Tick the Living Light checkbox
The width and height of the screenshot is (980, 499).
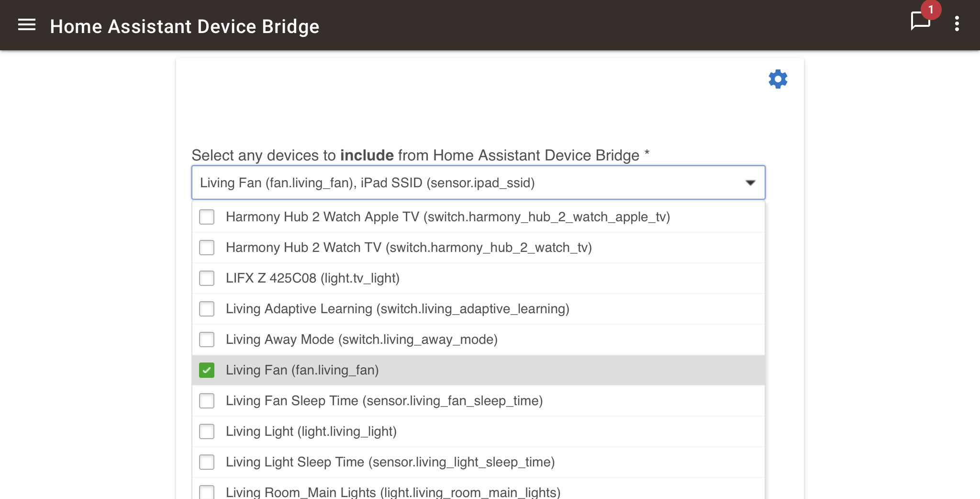click(207, 431)
